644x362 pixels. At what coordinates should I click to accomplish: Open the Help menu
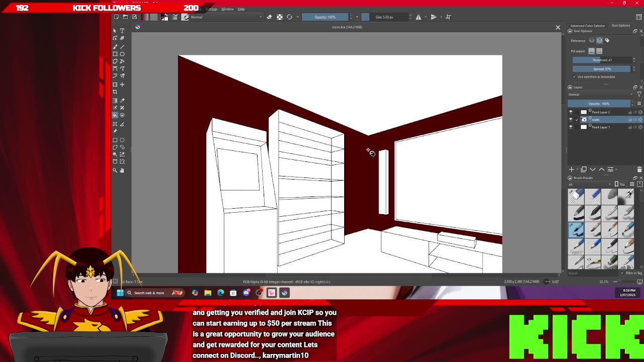[x=241, y=9]
